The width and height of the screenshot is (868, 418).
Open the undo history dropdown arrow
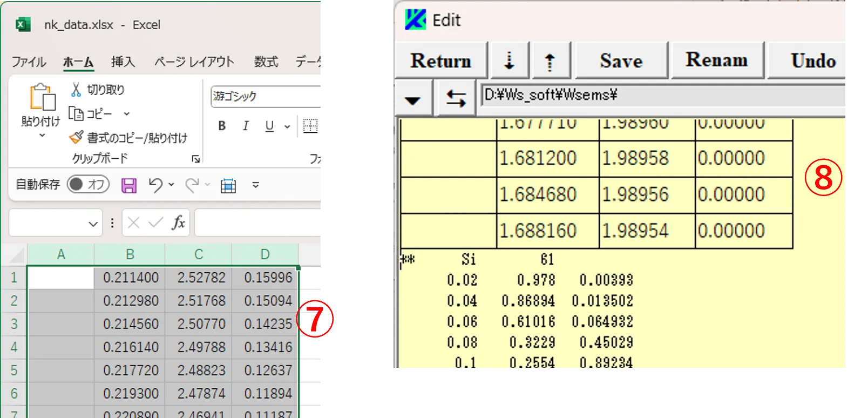[x=171, y=185]
